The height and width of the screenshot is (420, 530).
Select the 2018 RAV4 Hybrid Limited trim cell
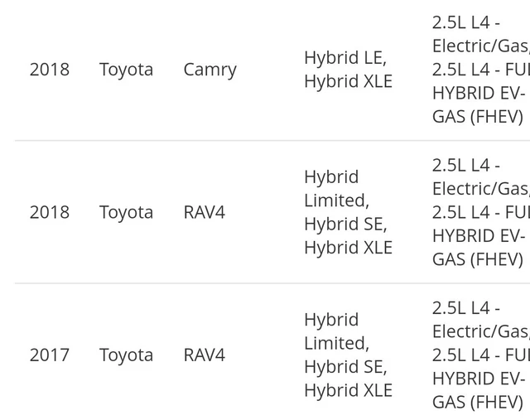(348, 212)
